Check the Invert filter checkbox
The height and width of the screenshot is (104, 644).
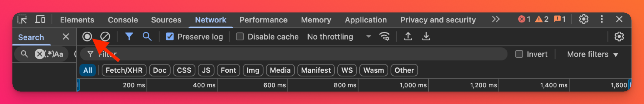point(519,54)
